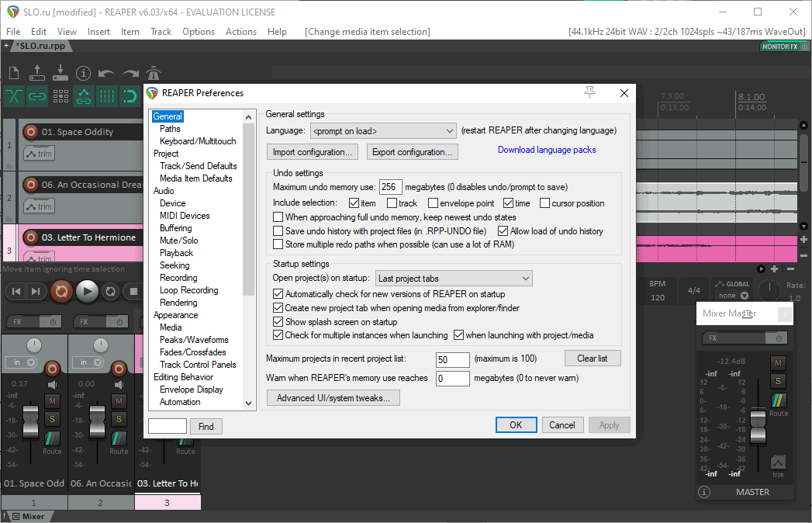This screenshot has width=812, height=523.
Task: Mute mixer channel 1 M button
Action: (52, 400)
